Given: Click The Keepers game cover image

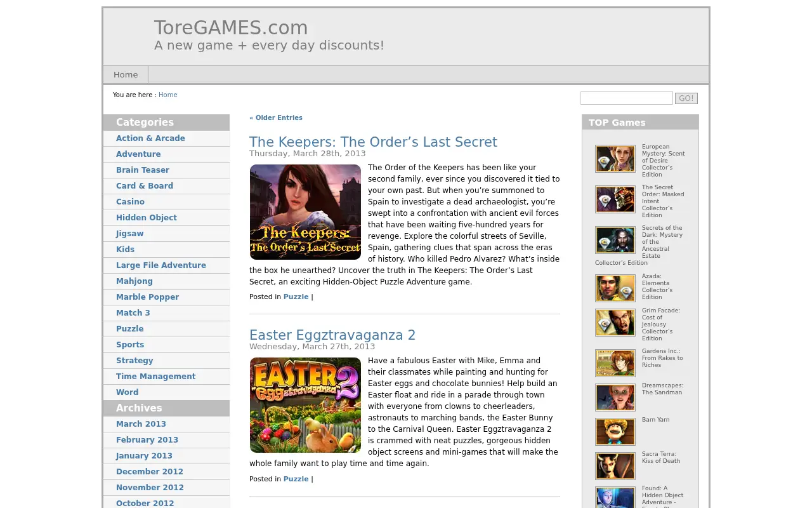Looking at the screenshot, I should [x=305, y=212].
